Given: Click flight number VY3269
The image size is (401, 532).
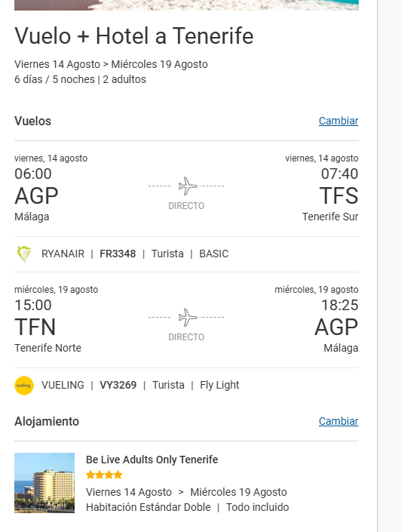Looking at the screenshot, I should click(x=118, y=385).
